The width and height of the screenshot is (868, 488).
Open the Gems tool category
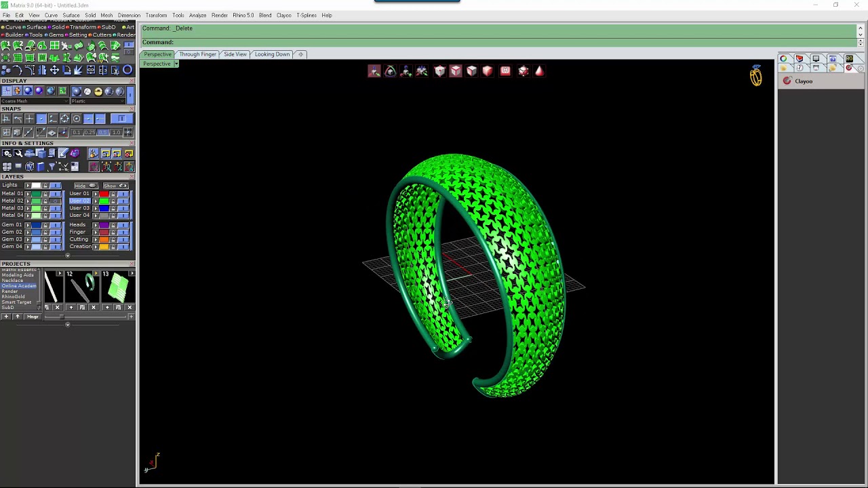tap(56, 35)
